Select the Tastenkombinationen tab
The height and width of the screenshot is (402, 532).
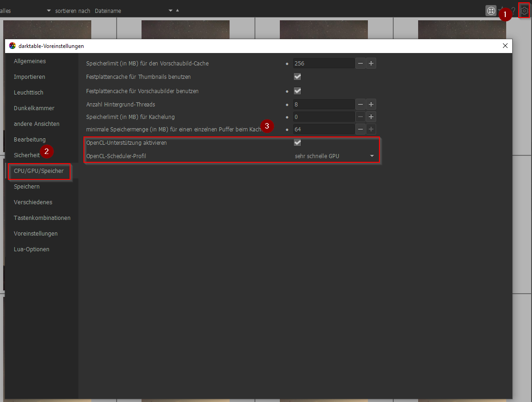pos(42,218)
